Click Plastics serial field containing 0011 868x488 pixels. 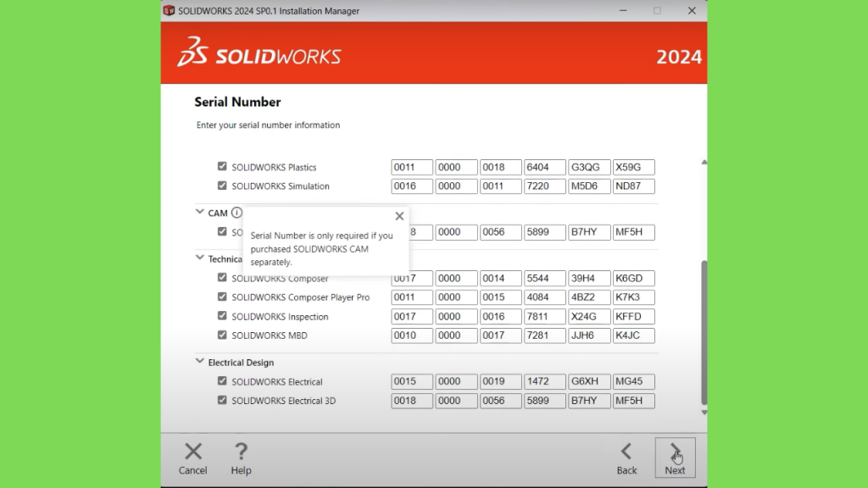pos(412,167)
